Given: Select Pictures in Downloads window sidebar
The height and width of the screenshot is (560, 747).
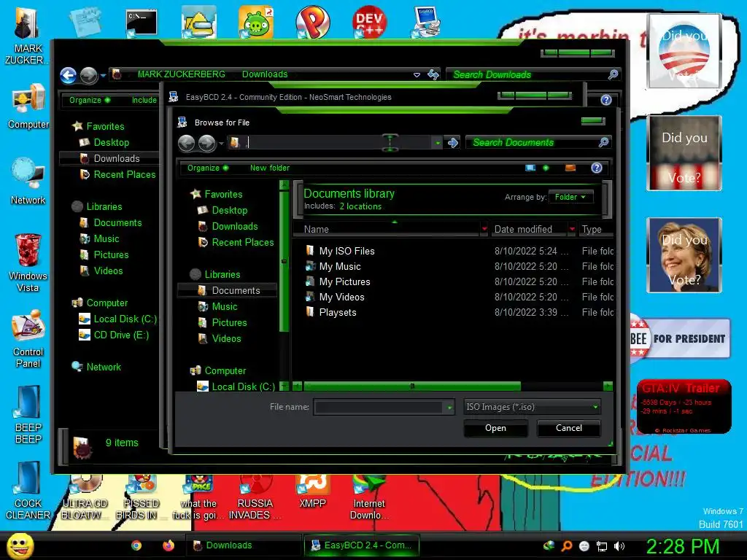Looking at the screenshot, I should point(111,254).
